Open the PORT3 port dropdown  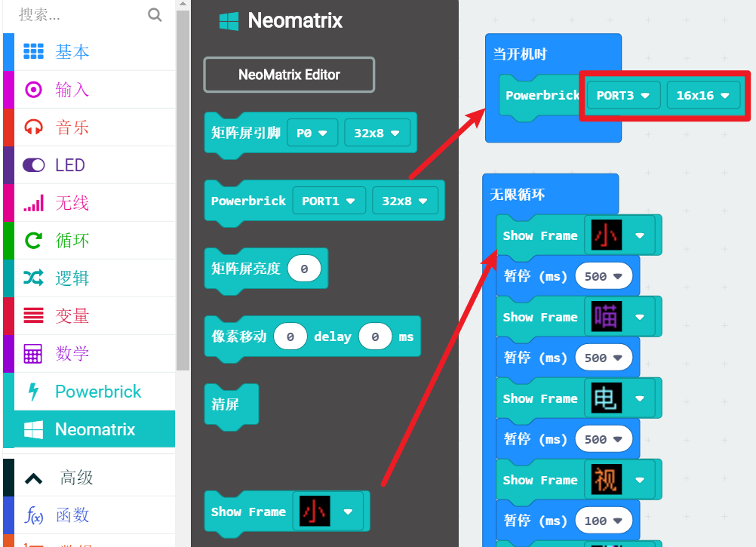[623, 95]
